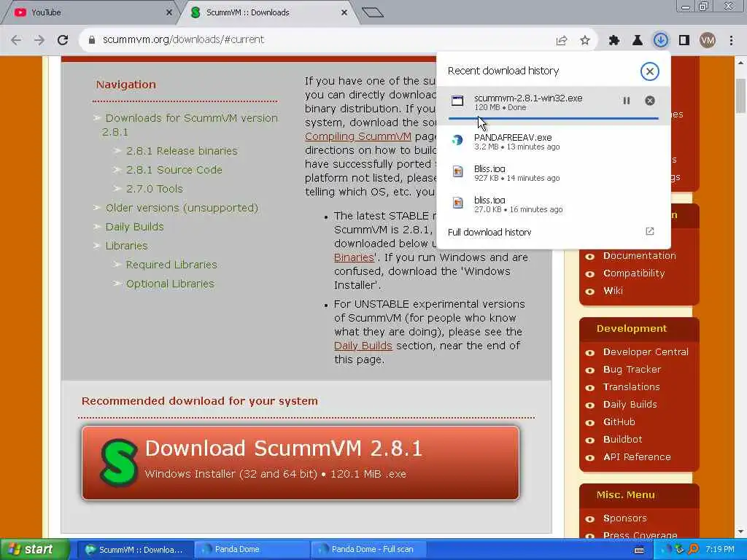The height and width of the screenshot is (560, 747).
Task: Click Daily Builds in Navigation
Action: [134, 227]
